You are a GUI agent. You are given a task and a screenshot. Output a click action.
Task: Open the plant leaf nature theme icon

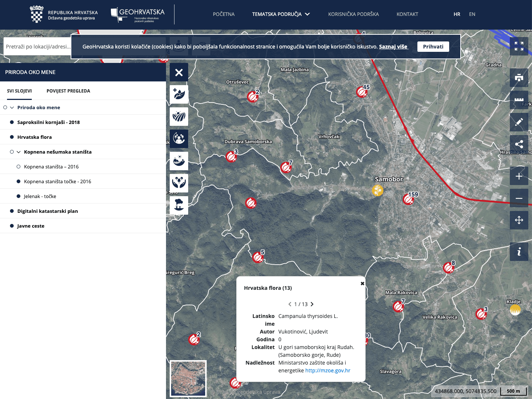(x=179, y=94)
